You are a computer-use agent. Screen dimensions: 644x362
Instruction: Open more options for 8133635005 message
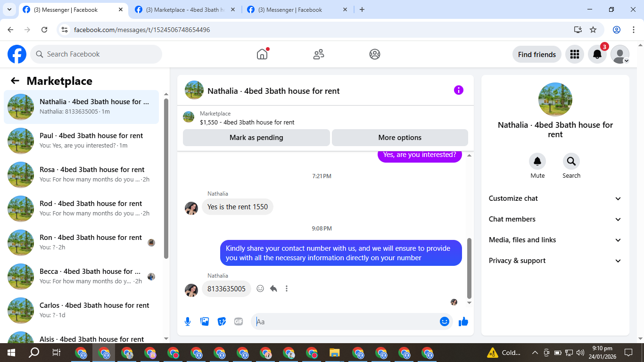pos(287,288)
